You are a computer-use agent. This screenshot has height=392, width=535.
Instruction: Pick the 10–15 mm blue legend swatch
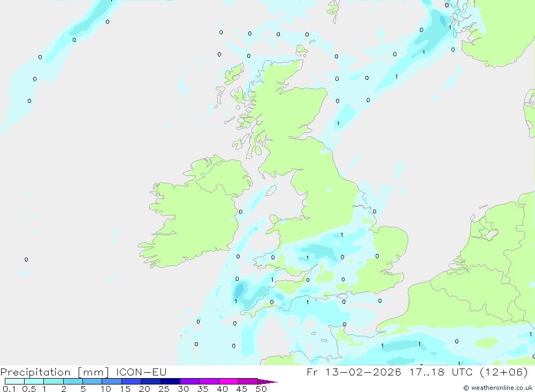click(x=112, y=381)
